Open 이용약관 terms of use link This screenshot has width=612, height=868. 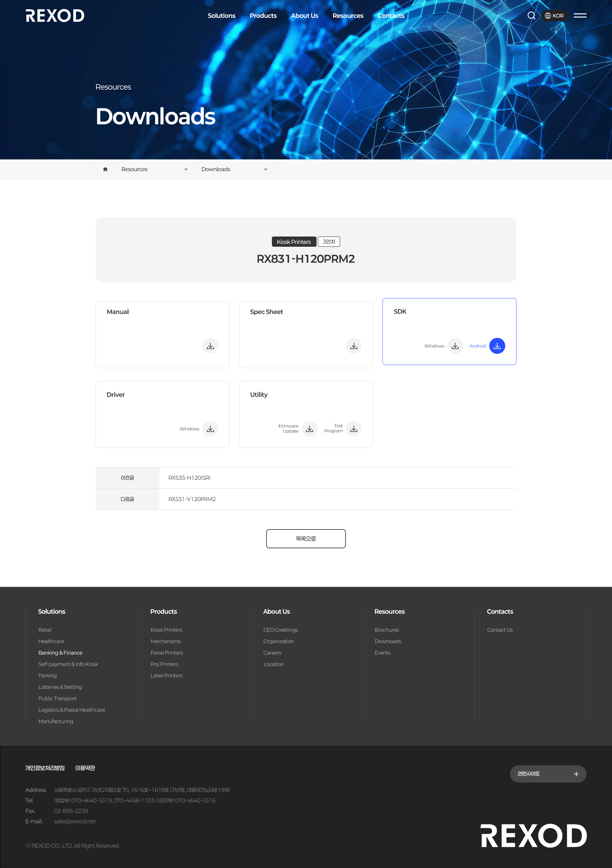(85, 768)
